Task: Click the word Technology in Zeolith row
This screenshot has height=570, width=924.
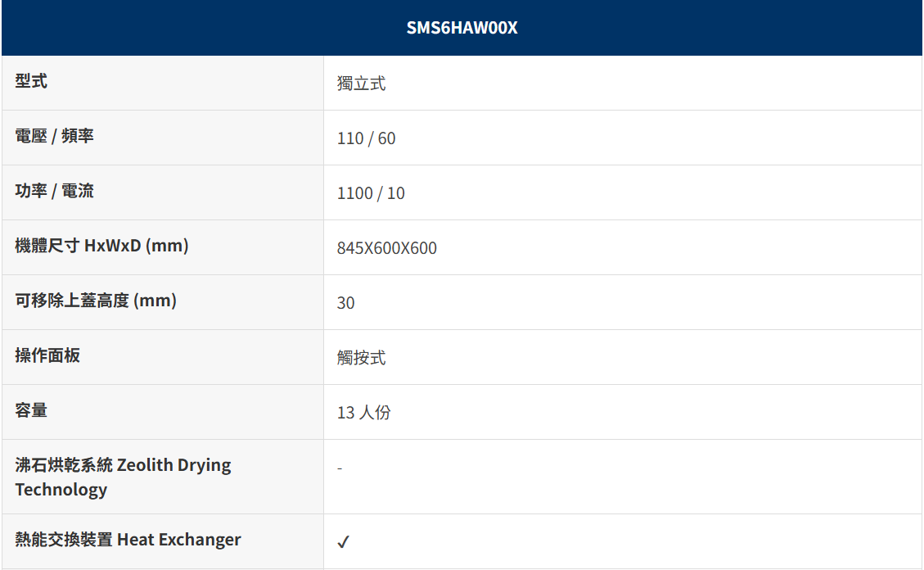Action: [61, 490]
